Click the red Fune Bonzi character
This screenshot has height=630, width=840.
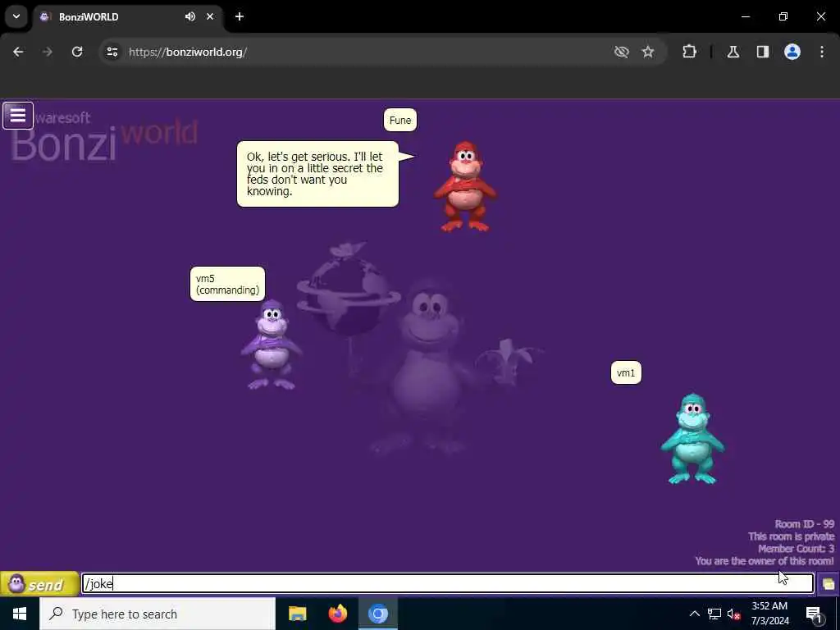pos(465,186)
